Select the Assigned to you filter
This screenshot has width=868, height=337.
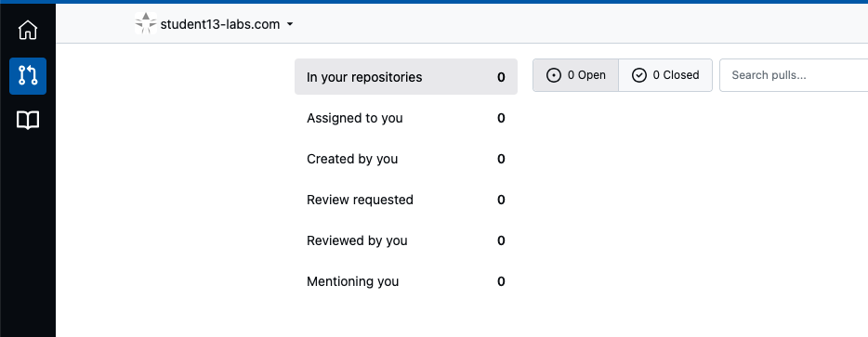(x=406, y=118)
